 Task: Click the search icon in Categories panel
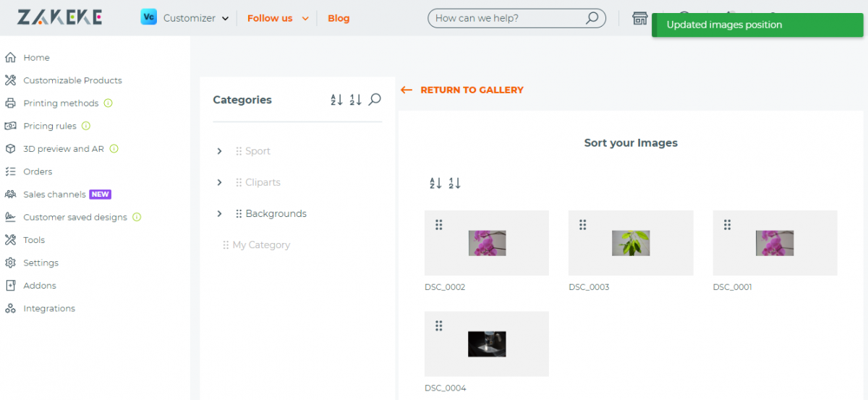[x=375, y=100]
